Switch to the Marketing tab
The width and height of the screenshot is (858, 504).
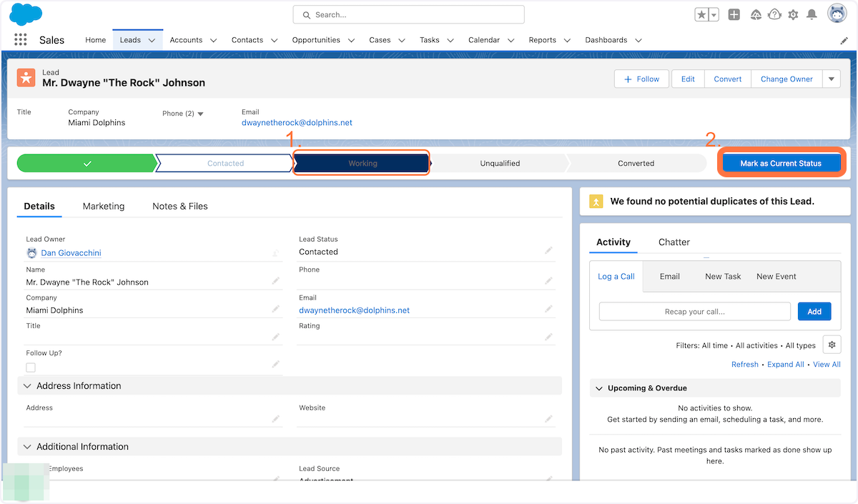pos(104,206)
